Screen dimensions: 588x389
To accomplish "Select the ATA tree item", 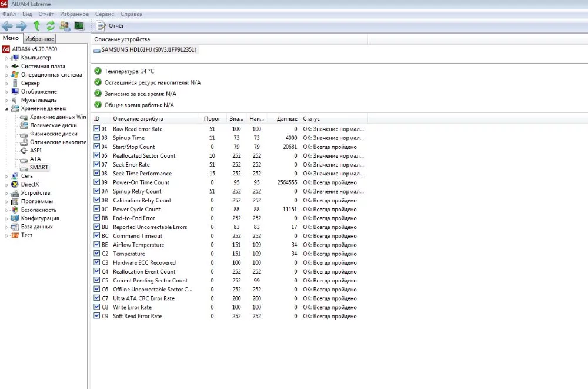I will 35,159.
